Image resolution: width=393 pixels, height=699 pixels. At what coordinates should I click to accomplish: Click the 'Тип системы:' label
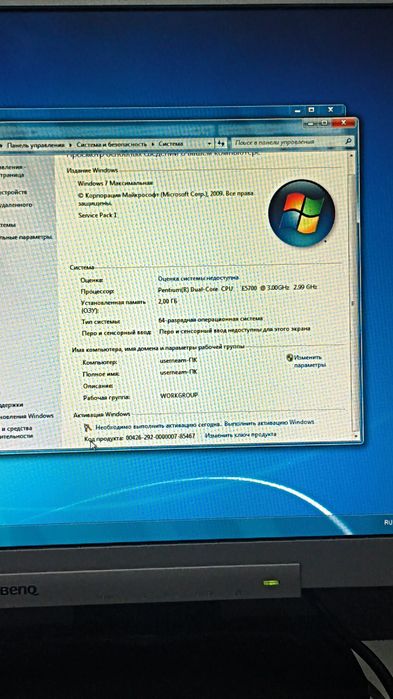click(101, 322)
